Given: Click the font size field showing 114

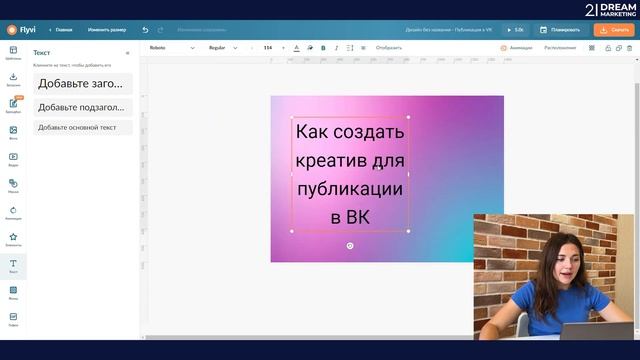Looking at the screenshot, I should click(x=268, y=48).
